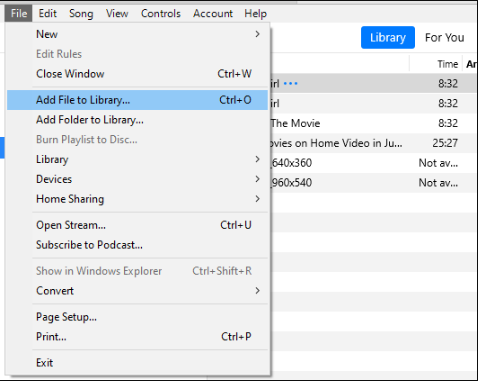Open the Controls menu
Image resolution: width=478 pixels, height=381 pixels.
point(161,13)
